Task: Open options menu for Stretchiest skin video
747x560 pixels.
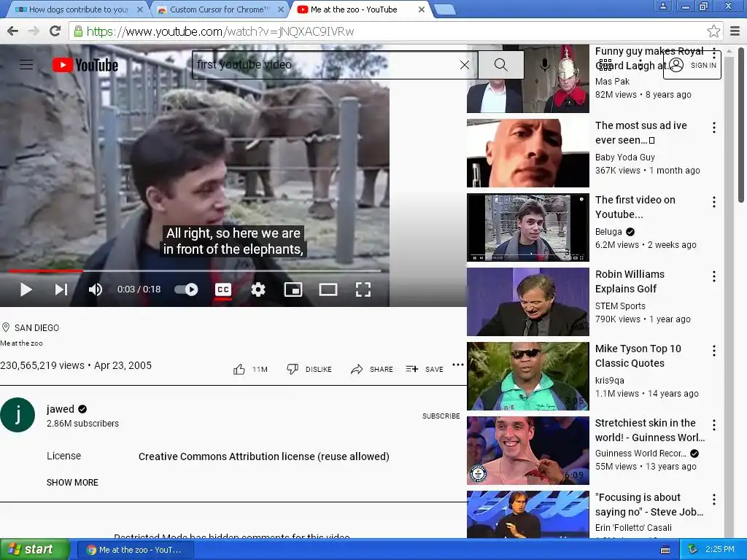Action: point(713,425)
